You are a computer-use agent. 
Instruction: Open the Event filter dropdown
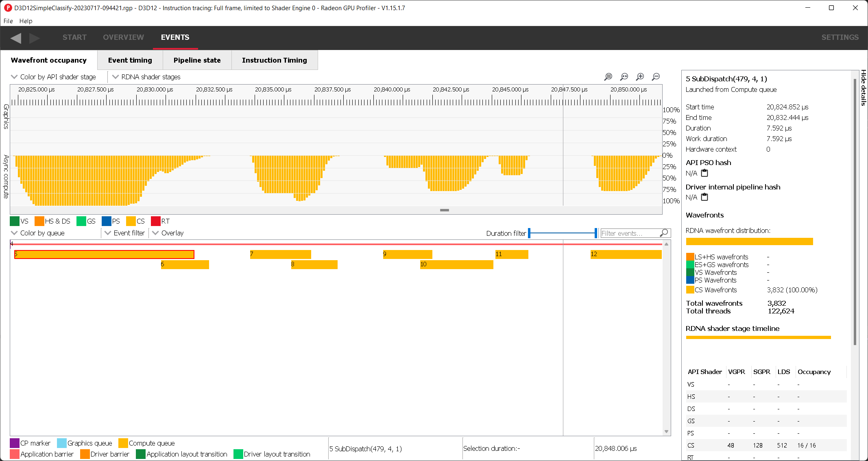pos(125,233)
